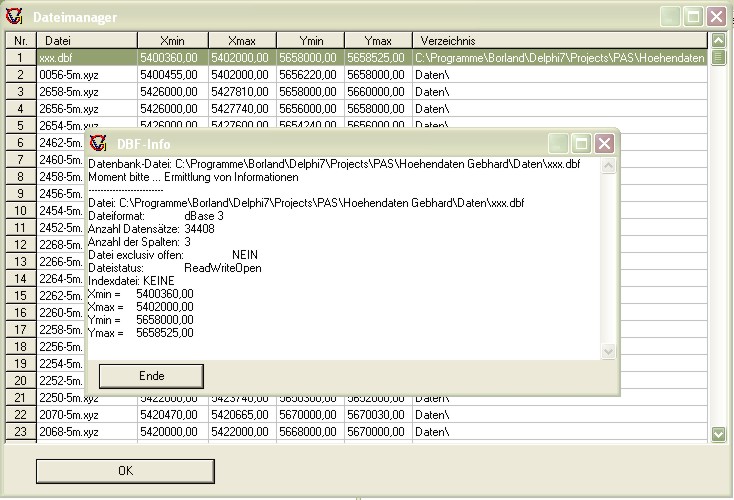Click Ymax value 5658525,00 in row 1
The height and width of the screenshot is (500, 734).
(378, 58)
